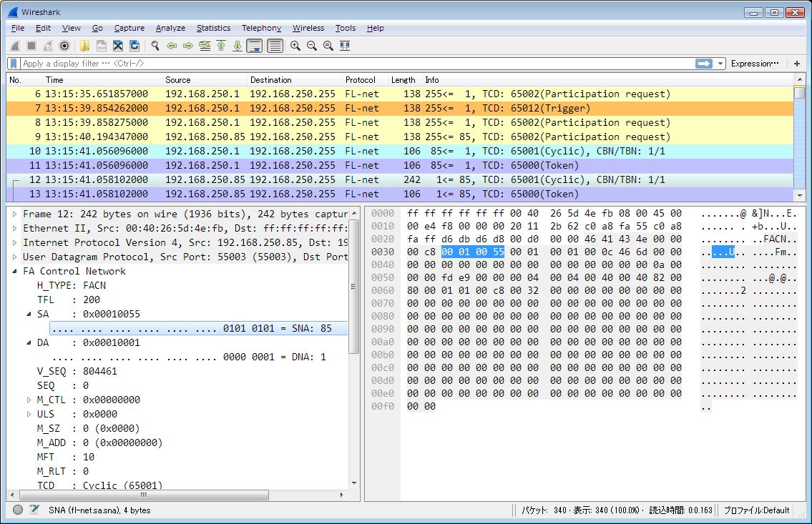Toggle auto scroll during live capture
Screen dimensions: 812x524
pos(254,46)
